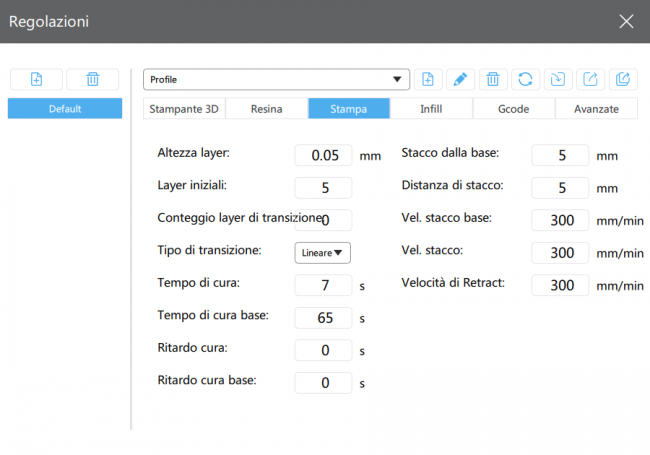Click the add icon above Default list

36,80
